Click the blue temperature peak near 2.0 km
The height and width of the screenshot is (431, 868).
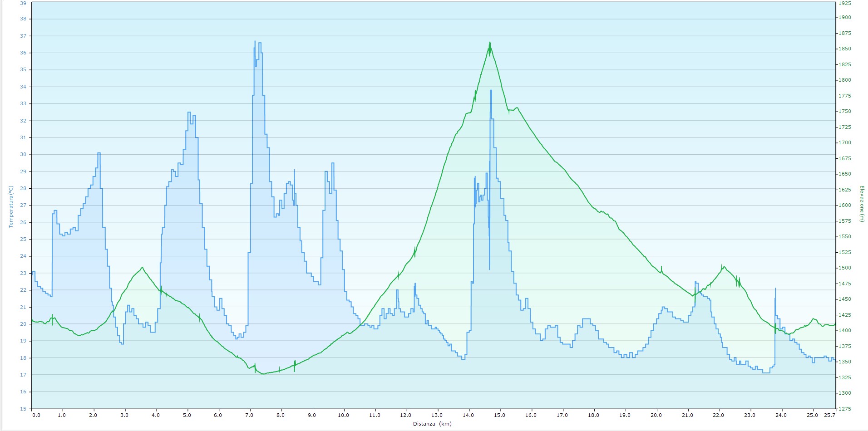tap(99, 153)
